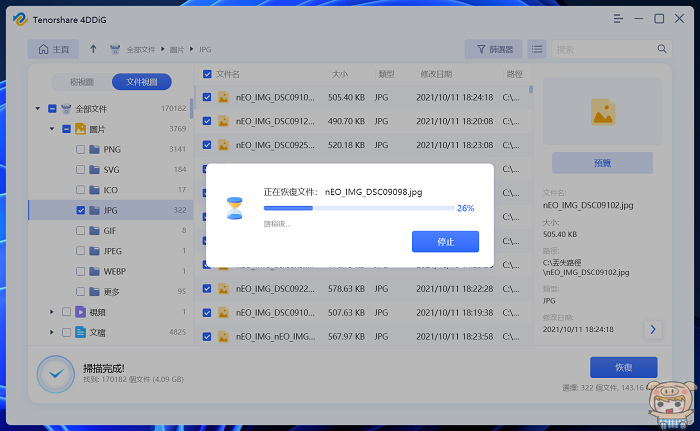
Task: Click the 停止 button in recovery dialog
Action: point(445,242)
